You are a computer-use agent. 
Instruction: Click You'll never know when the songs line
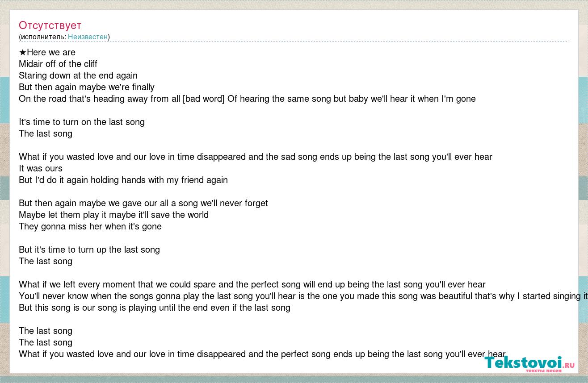click(303, 296)
